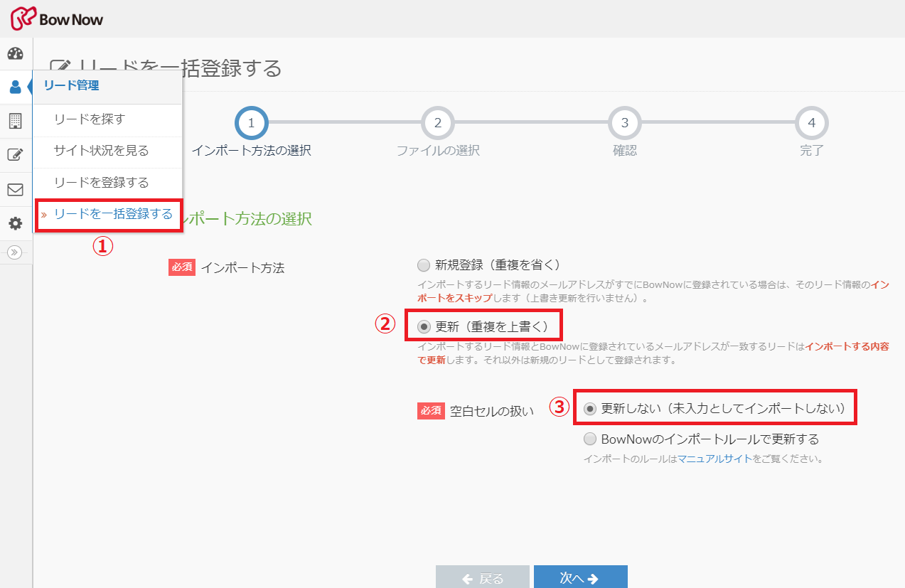Open the mail envelope sidebar icon
The width and height of the screenshot is (905, 588).
pos(16,190)
